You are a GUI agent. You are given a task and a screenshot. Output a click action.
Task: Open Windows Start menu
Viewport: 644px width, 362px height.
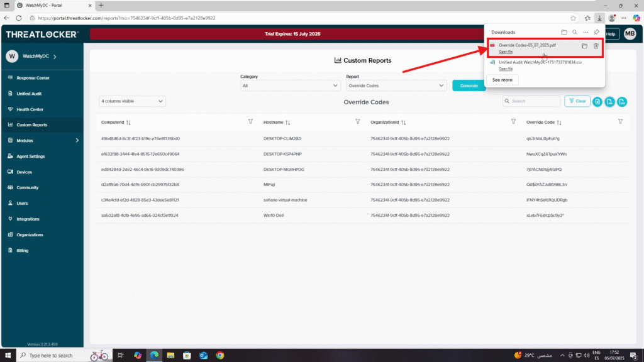pyautogui.click(x=8, y=356)
